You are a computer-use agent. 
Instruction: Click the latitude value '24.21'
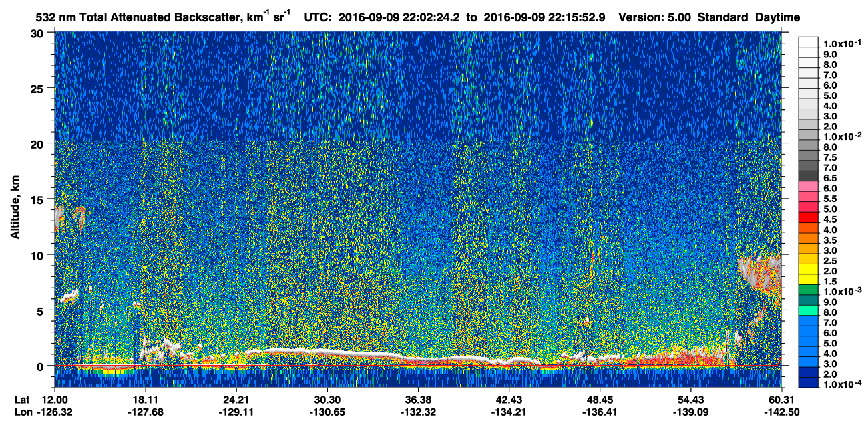click(236, 400)
